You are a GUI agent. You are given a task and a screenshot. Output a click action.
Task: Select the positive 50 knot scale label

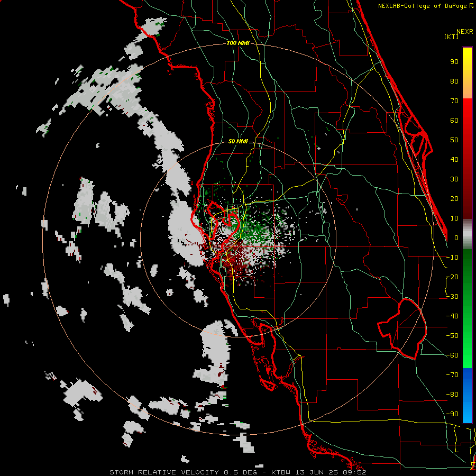(x=454, y=140)
